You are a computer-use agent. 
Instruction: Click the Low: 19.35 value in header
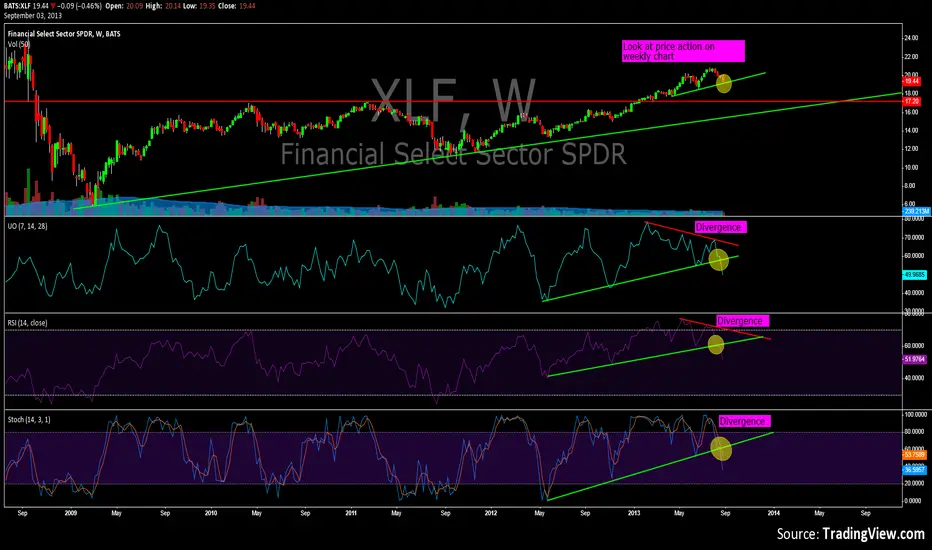(199, 5)
